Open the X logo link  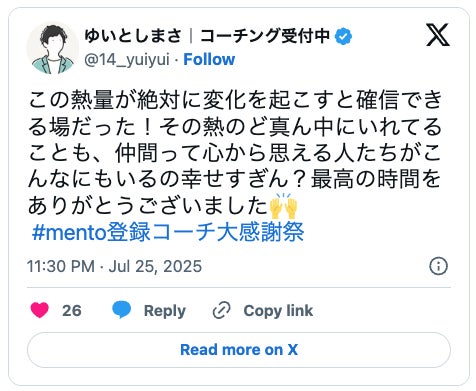[438, 35]
